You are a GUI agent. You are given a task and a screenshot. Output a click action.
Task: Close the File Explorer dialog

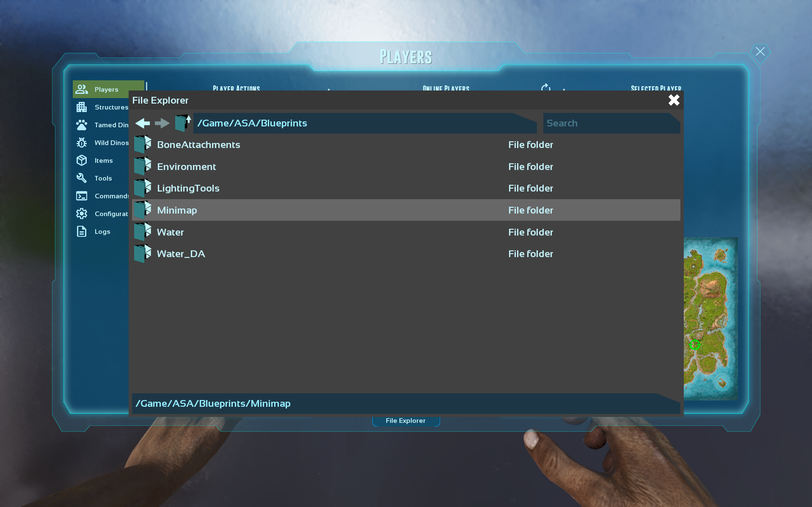pyautogui.click(x=674, y=100)
